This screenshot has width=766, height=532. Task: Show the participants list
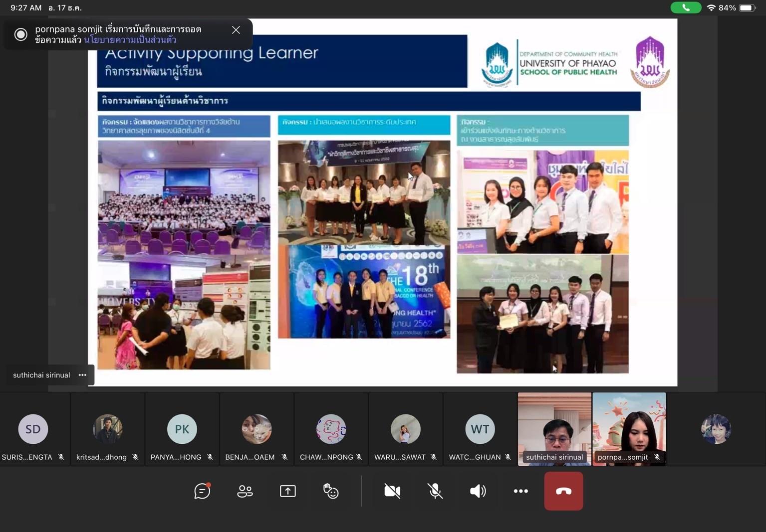point(245,491)
